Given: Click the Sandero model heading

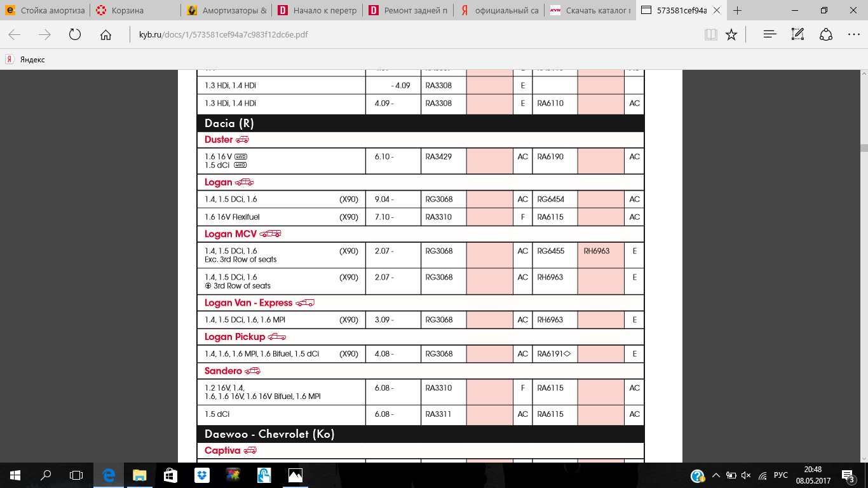Looking at the screenshot, I should pyautogui.click(x=223, y=370).
